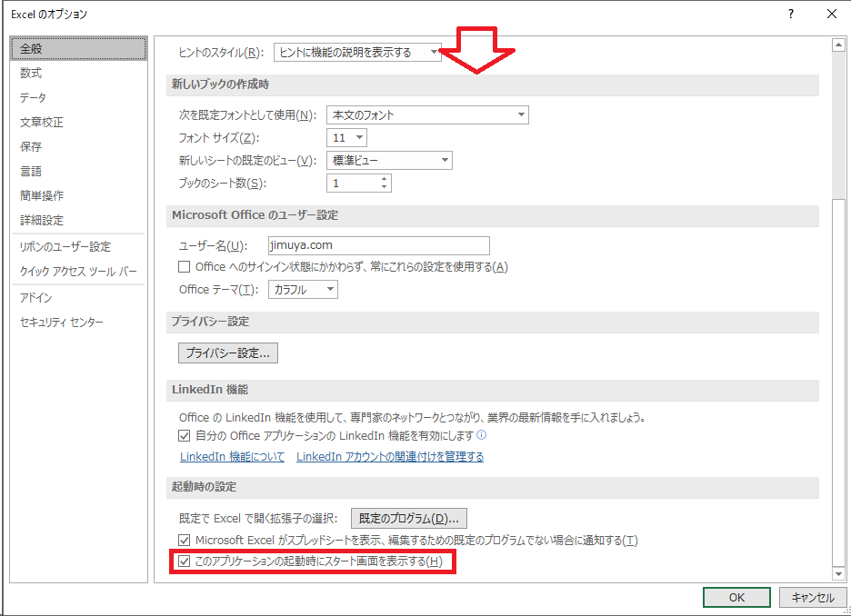
Task: Click the ユーザー名 input field
Action: (379, 245)
